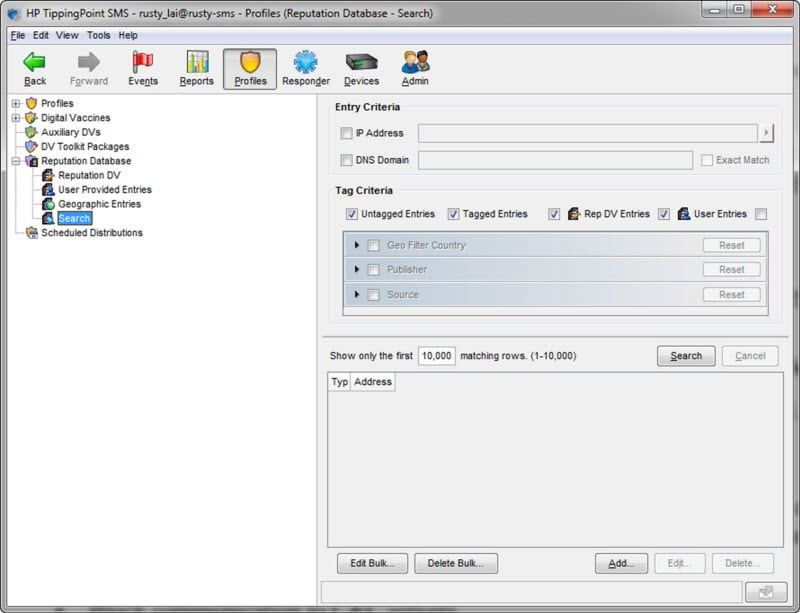Open the Admin toolbar icon

pyautogui.click(x=415, y=68)
